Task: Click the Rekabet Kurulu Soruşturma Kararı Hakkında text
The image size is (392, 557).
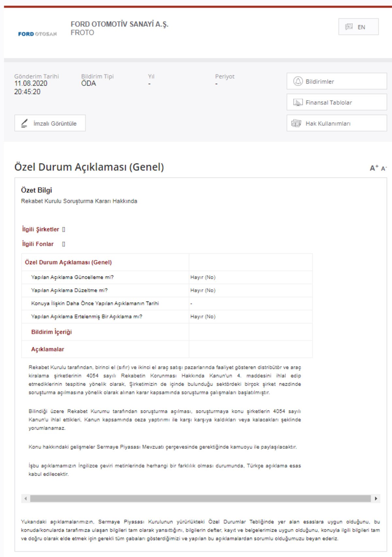Action: (79, 201)
